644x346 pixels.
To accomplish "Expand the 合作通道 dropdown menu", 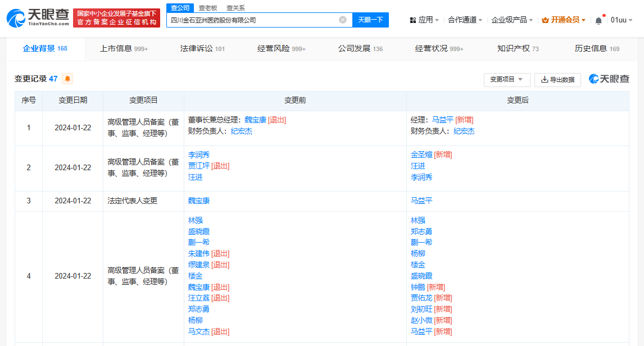I will pyautogui.click(x=465, y=20).
